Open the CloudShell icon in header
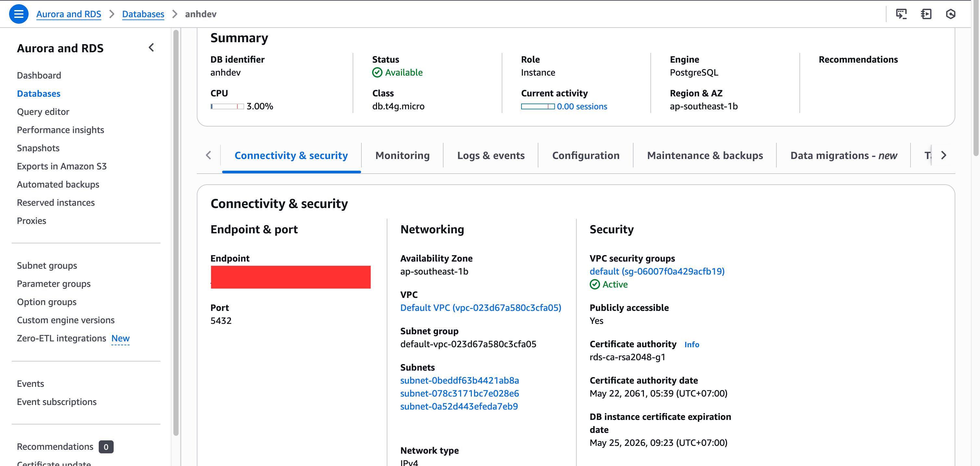Viewport: 980px width, 466px height. [901, 14]
